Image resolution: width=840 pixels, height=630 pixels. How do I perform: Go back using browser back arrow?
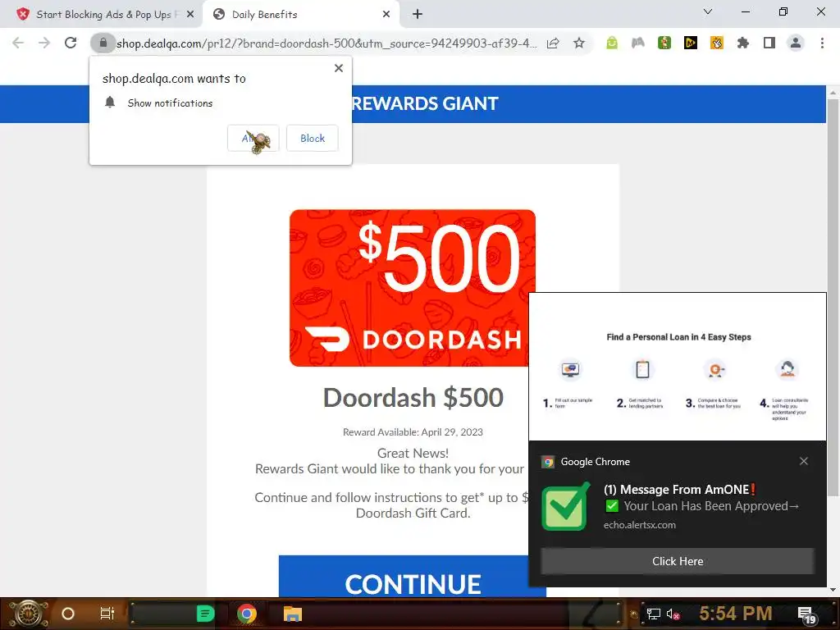pyautogui.click(x=18, y=43)
